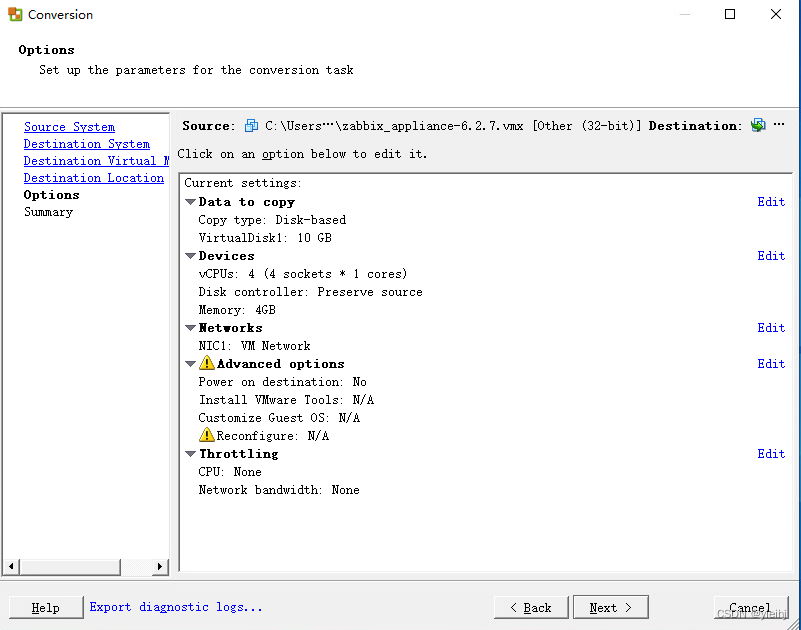The height and width of the screenshot is (630, 801).
Task: Edit the Networks settings
Action: pyautogui.click(x=771, y=328)
